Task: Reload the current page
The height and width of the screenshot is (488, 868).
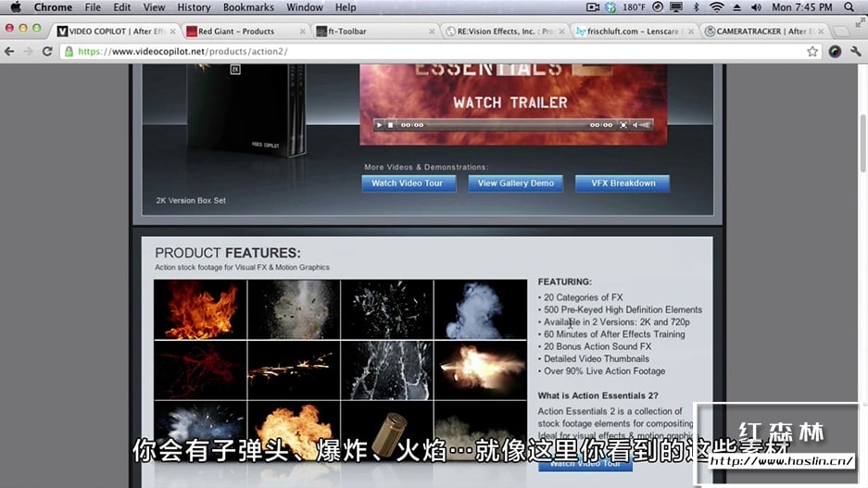Action: [47, 52]
